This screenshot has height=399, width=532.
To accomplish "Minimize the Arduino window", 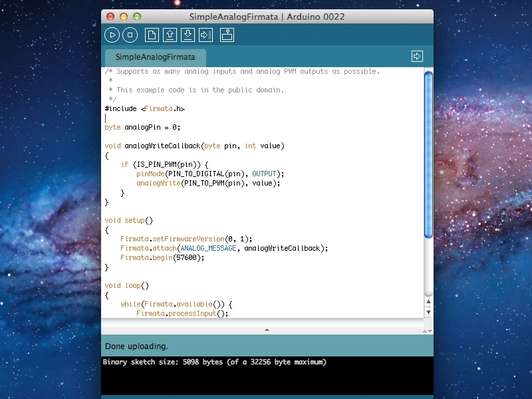I will point(124,17).
